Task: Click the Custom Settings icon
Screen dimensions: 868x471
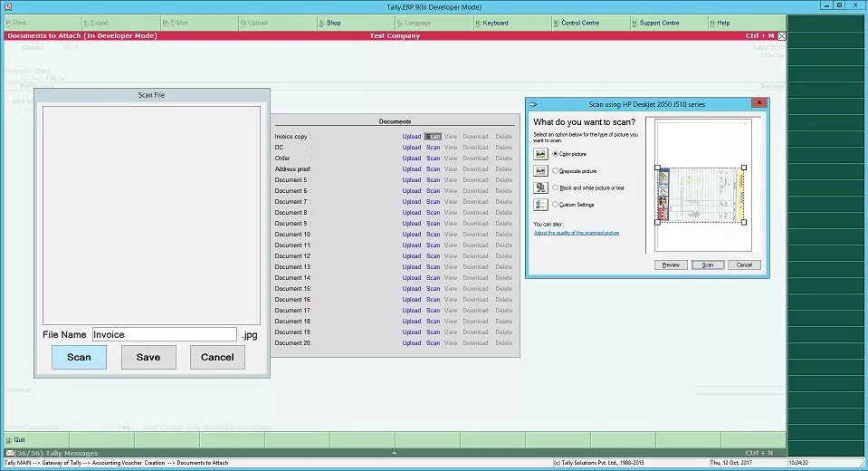Action: click(x=540, y=205)
